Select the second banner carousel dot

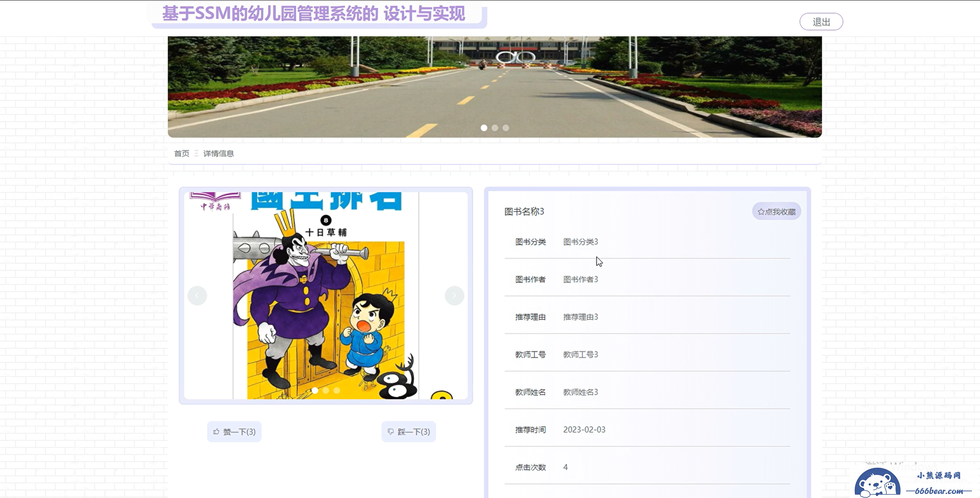(x=495, y=128)
